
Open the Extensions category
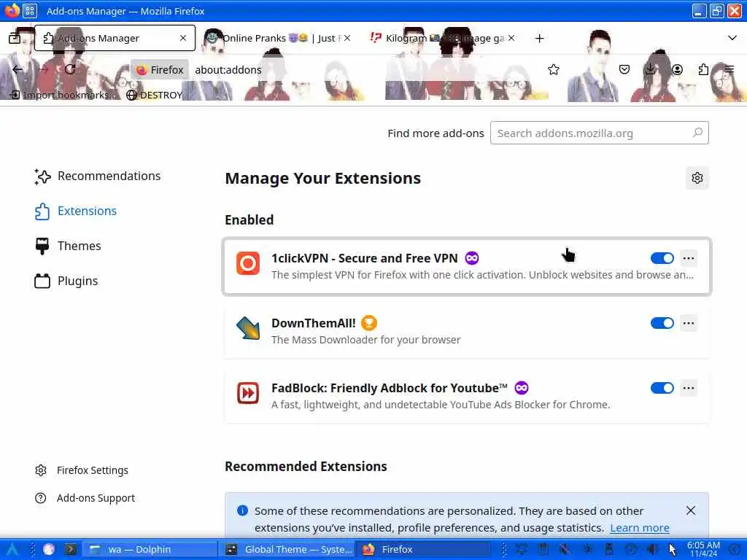(x=76, y=211)
